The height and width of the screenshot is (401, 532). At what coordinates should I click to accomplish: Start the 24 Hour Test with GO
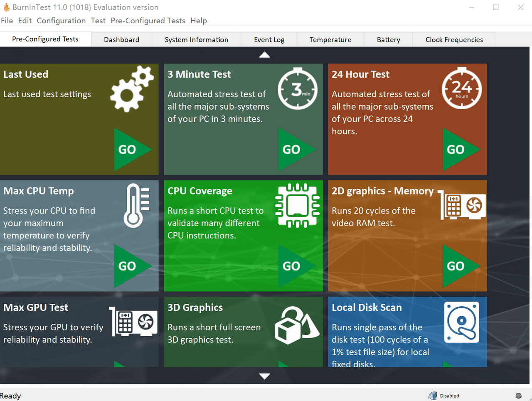tap(459, 150)
